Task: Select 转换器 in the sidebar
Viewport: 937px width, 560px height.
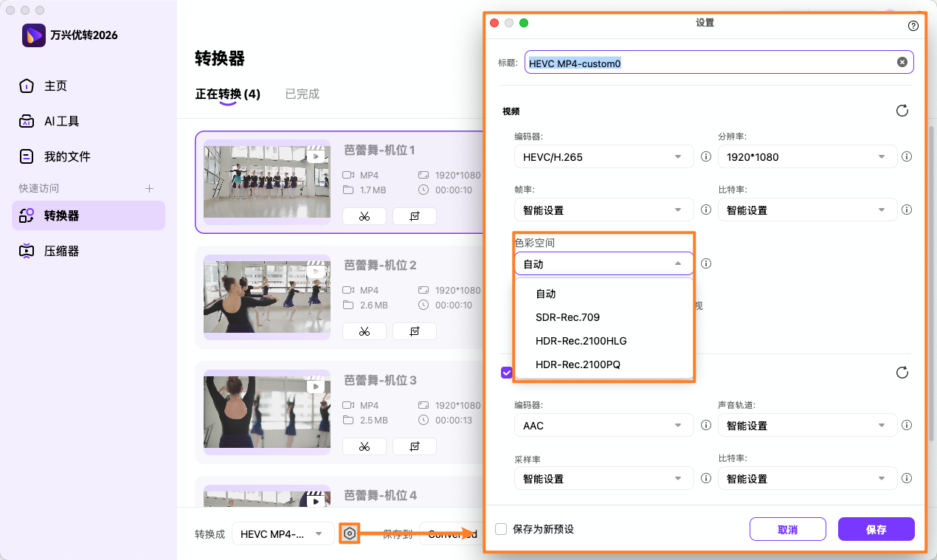Action: pyautogui.click(x=89, y=215)
